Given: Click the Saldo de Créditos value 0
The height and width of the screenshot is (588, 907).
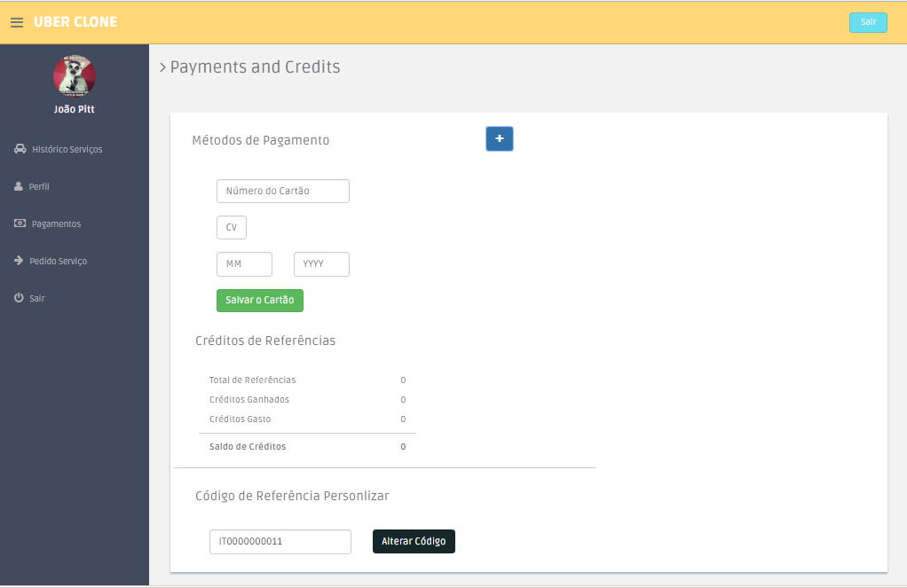Looking at the screenshot, I should [403, 446].
